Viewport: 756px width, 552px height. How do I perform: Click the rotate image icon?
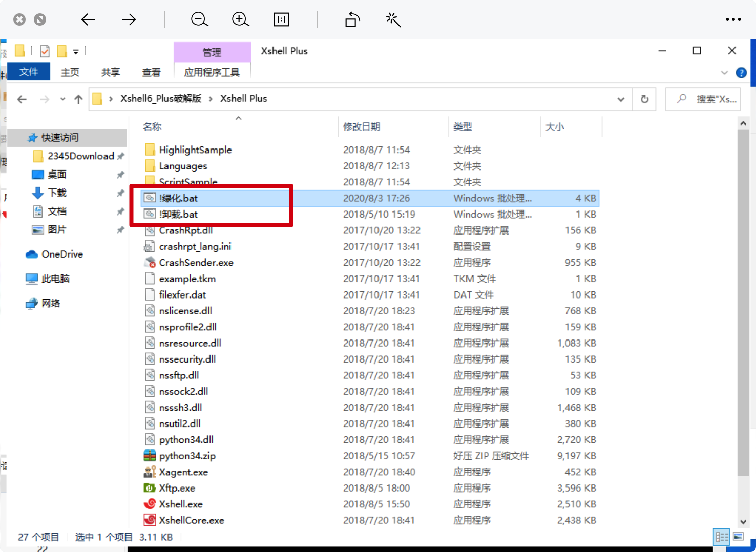coord(352,19)
